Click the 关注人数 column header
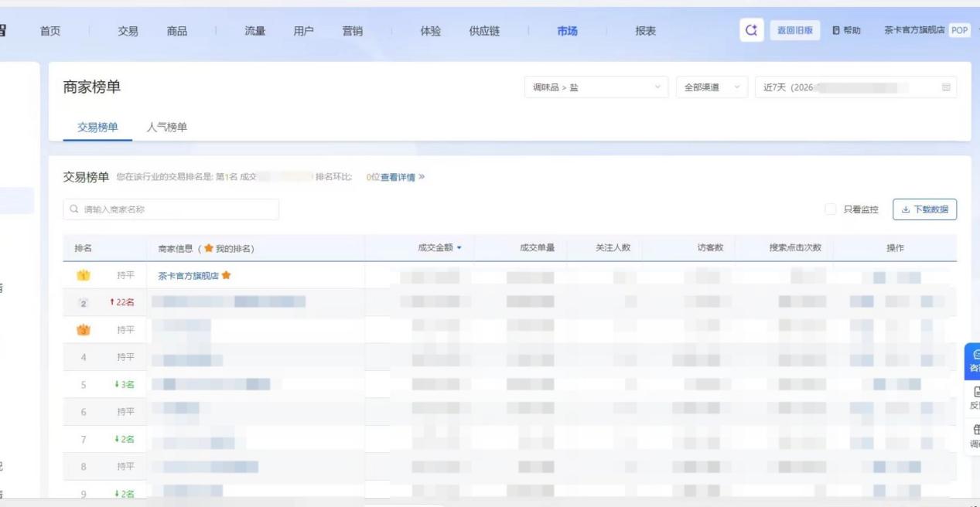Viewport: 980px width, 507px height. pyautogui.click(x=613, y=248)
